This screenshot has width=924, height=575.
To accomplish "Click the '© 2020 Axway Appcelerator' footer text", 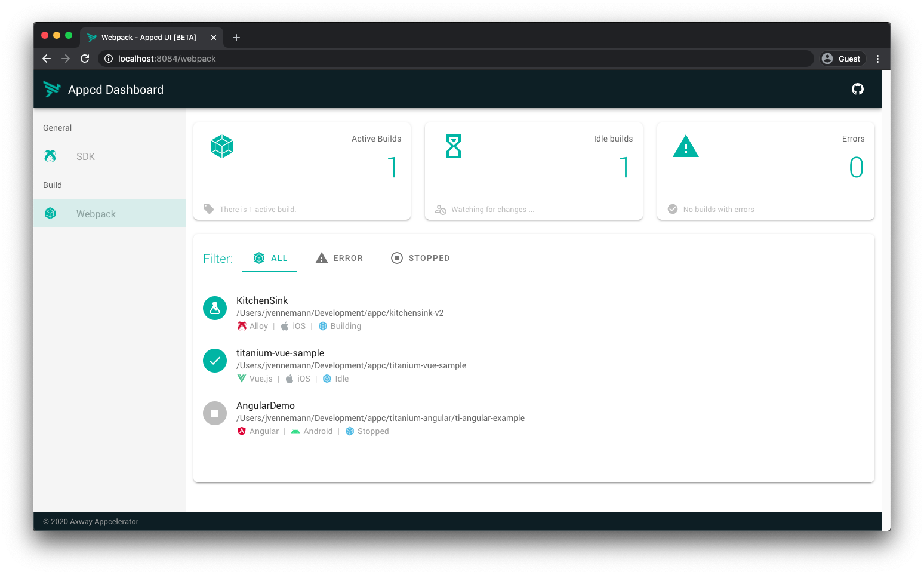I will point(91,522).
